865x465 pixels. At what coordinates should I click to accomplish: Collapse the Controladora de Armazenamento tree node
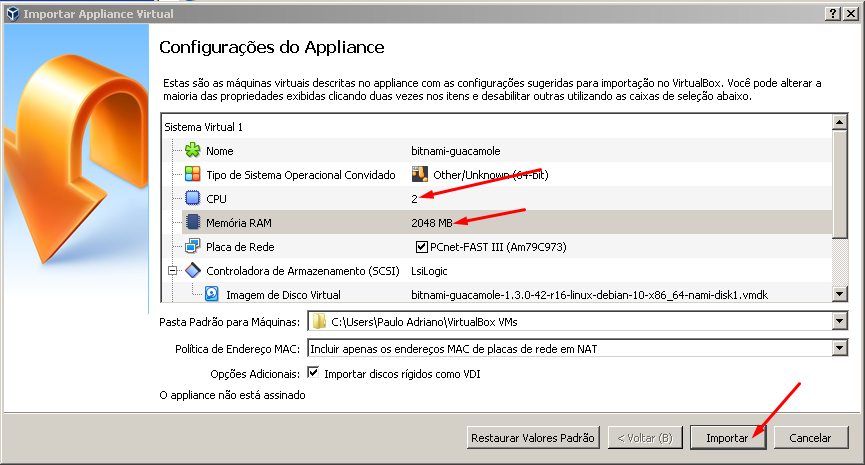point(173,270)
